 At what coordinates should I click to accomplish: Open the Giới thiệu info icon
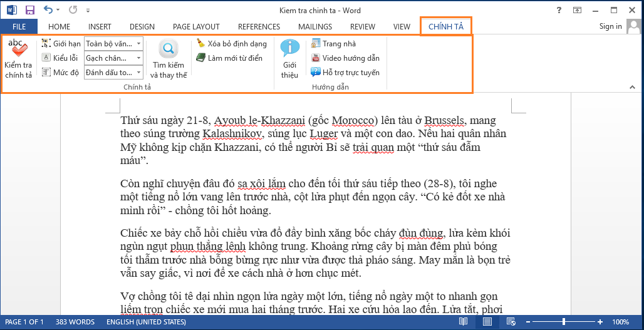(x=289, y=49)
